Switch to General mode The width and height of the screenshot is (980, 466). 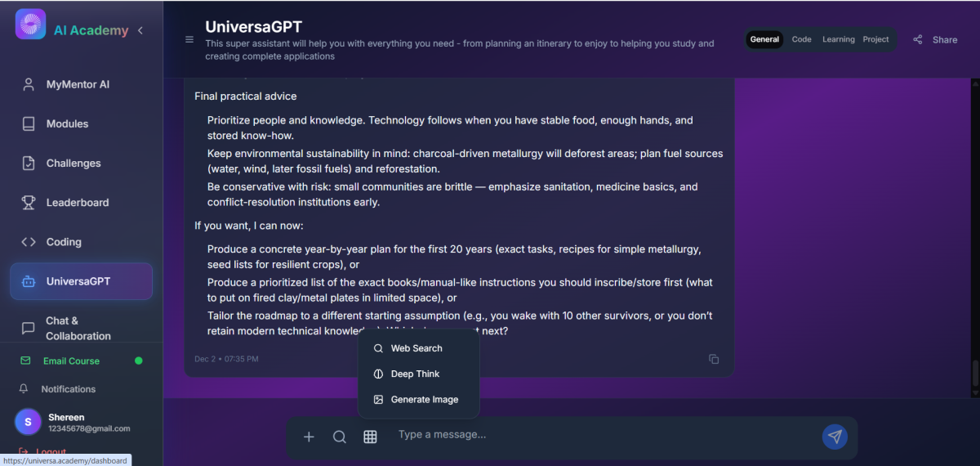tap(764, 39)
